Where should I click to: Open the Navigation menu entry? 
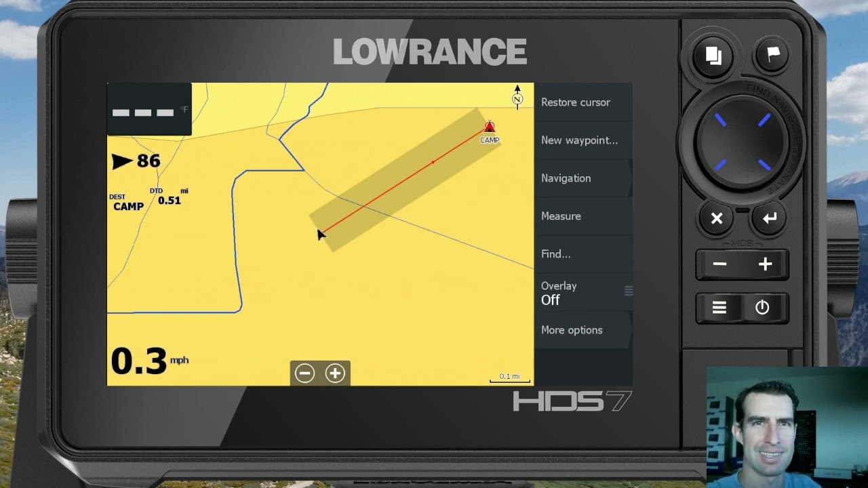pyautogui.click(x=583, y=178)
